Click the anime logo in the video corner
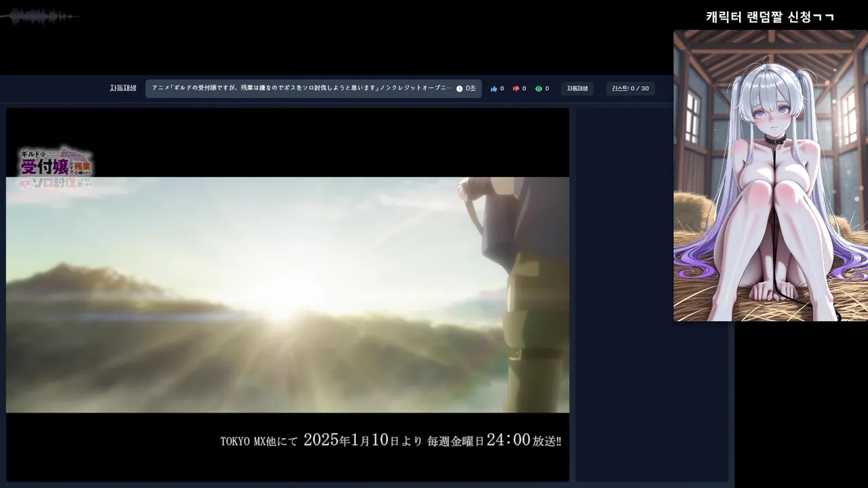This screenshot has width=868, height=488. point(55,167)
